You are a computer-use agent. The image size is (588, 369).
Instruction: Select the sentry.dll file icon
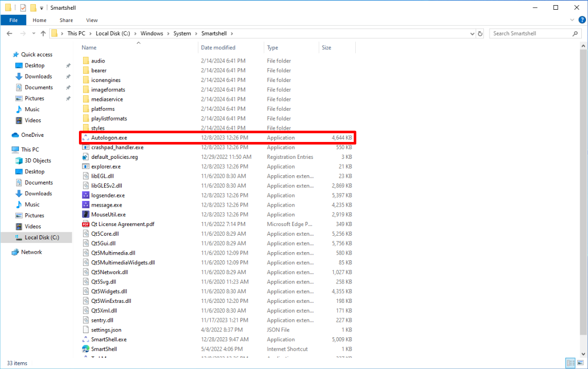(86, 320)
